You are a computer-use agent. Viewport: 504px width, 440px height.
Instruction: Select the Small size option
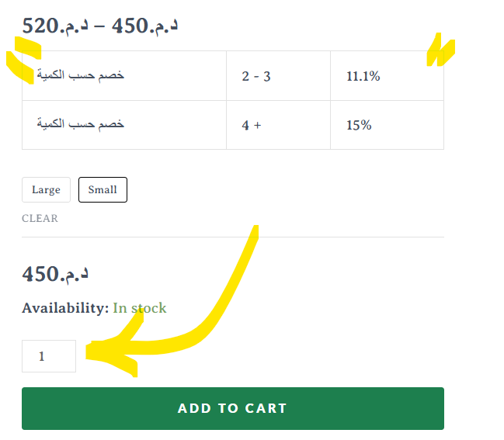(103, 190)
